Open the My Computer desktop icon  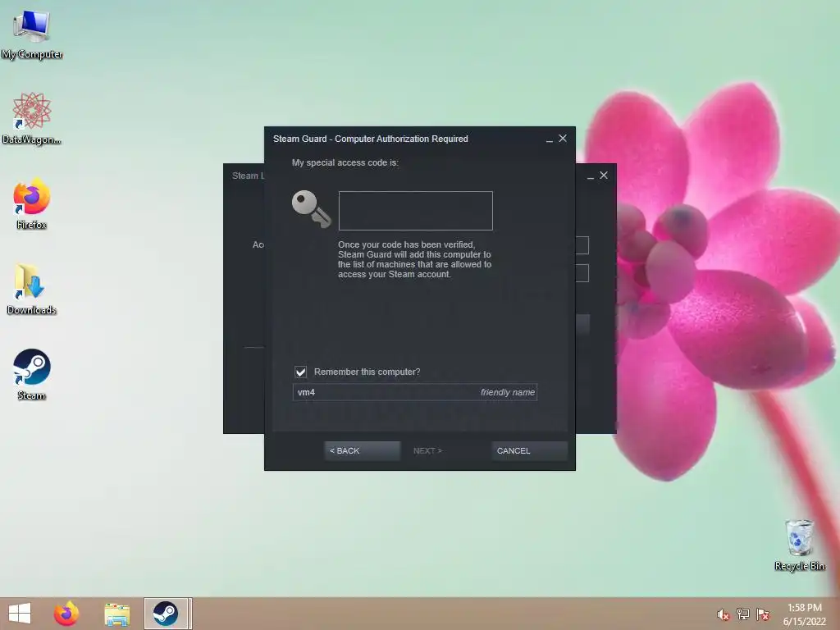click(32, 34)
